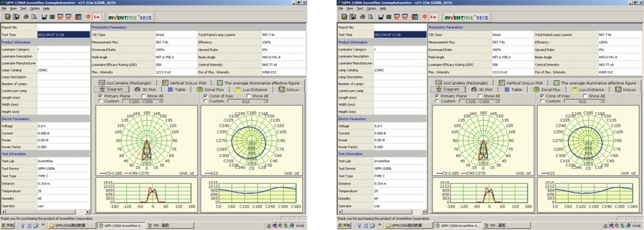Click the AC power icon in left window toolbar
644x230 pixels.
[60, 17]
